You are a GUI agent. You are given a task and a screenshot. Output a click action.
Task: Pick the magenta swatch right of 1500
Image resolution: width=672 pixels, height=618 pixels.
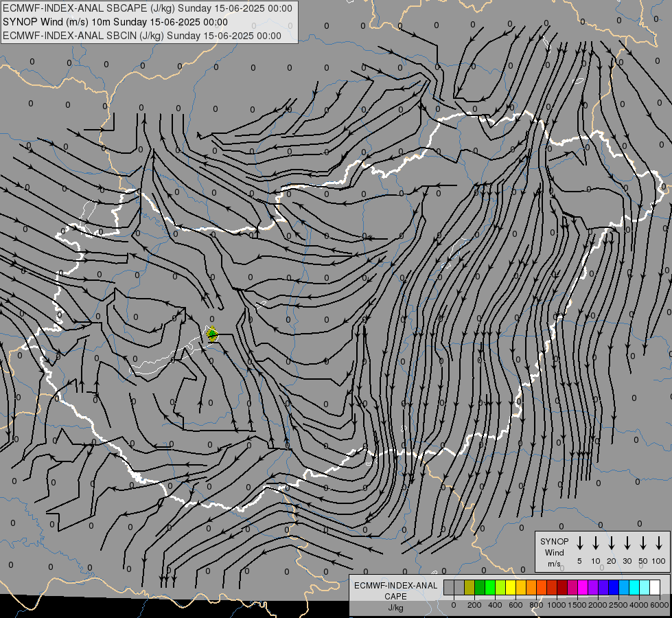pos(583,588)
